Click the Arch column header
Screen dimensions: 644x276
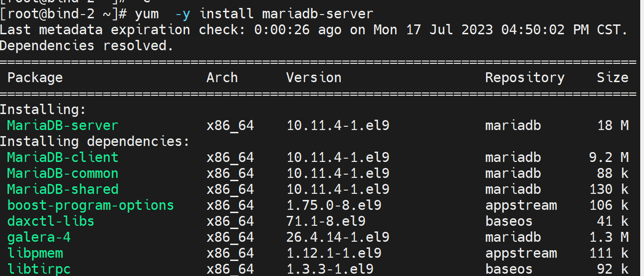tap(222, 77)
